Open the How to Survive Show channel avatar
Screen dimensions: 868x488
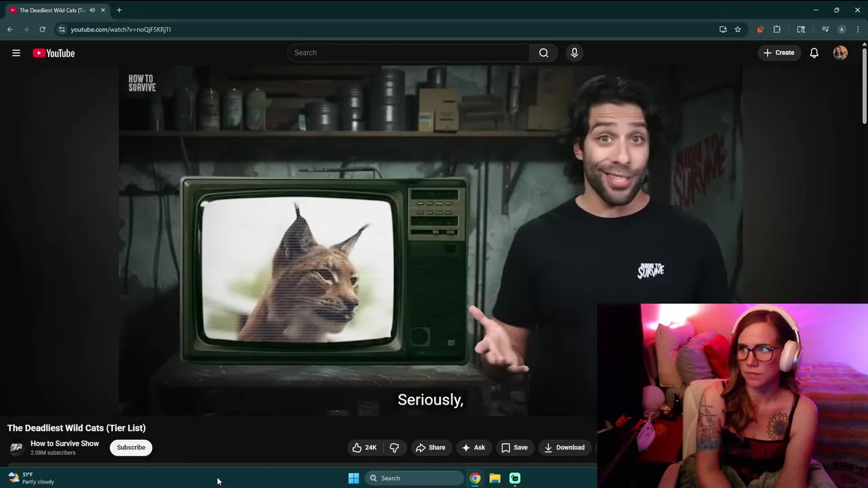pos(16,447)
